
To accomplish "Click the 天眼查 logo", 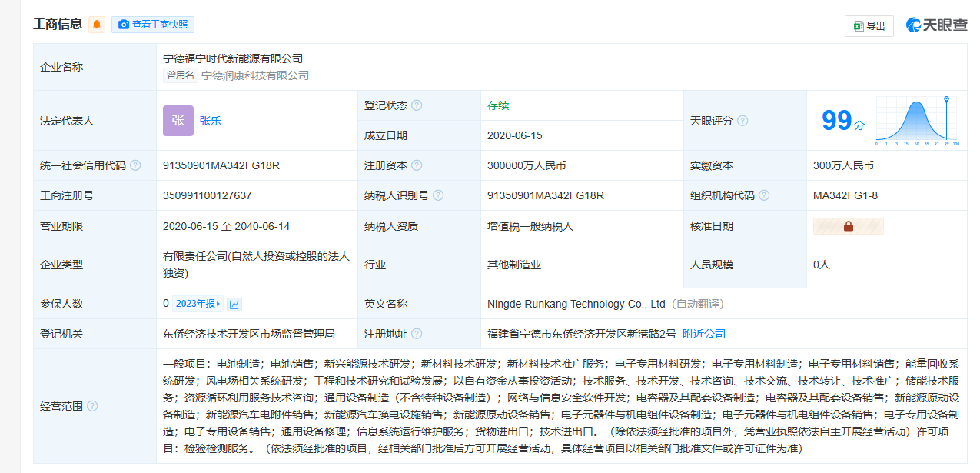I will (936, 25).
